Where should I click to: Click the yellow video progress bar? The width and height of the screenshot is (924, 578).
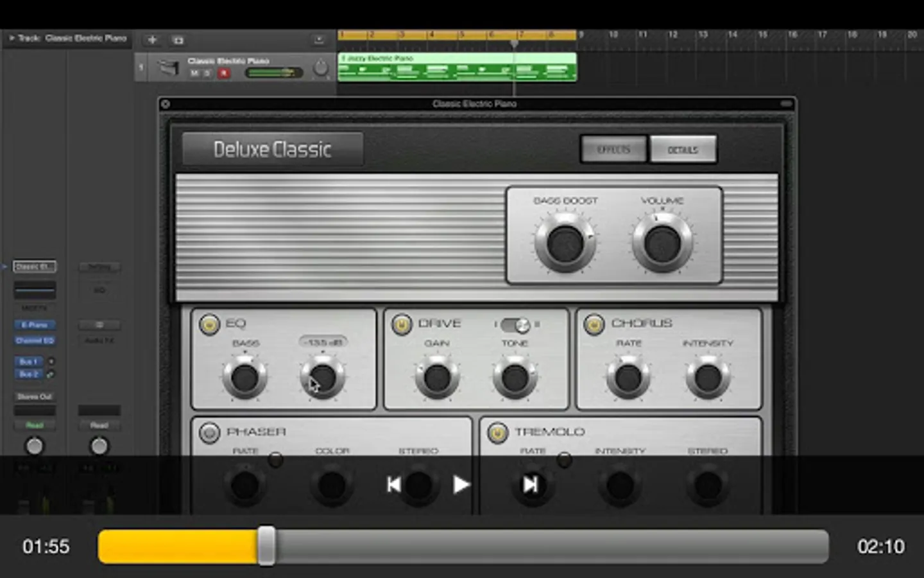click(178, 547)
